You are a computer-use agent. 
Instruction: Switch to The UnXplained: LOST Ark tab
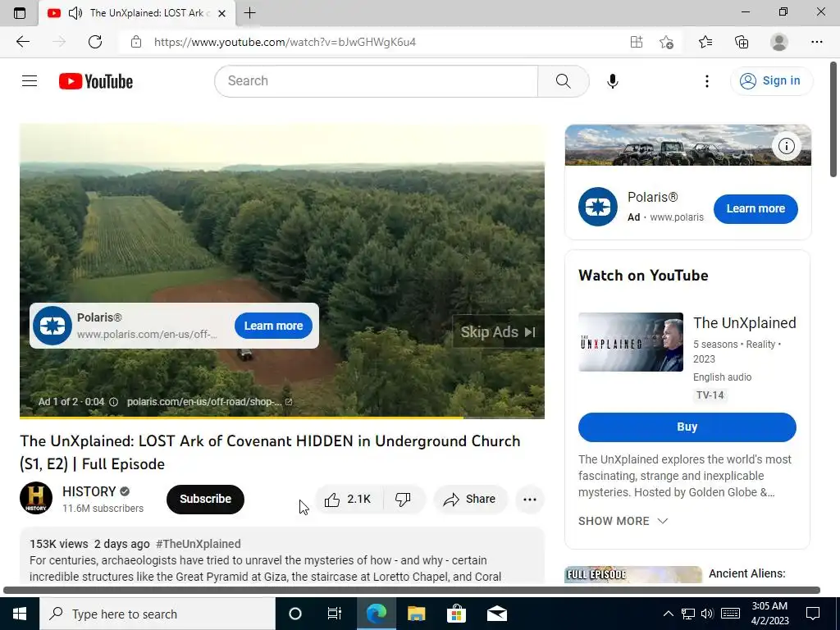[137, 13]
